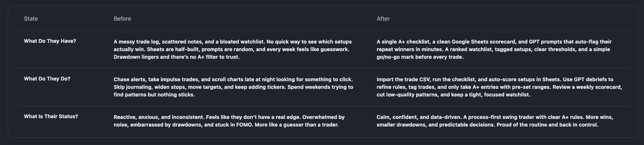Viewport: 644px width, 145px height.
Task: Click the line starting 'smaller drawdowns, and predictable'
Action: (487, 125)
